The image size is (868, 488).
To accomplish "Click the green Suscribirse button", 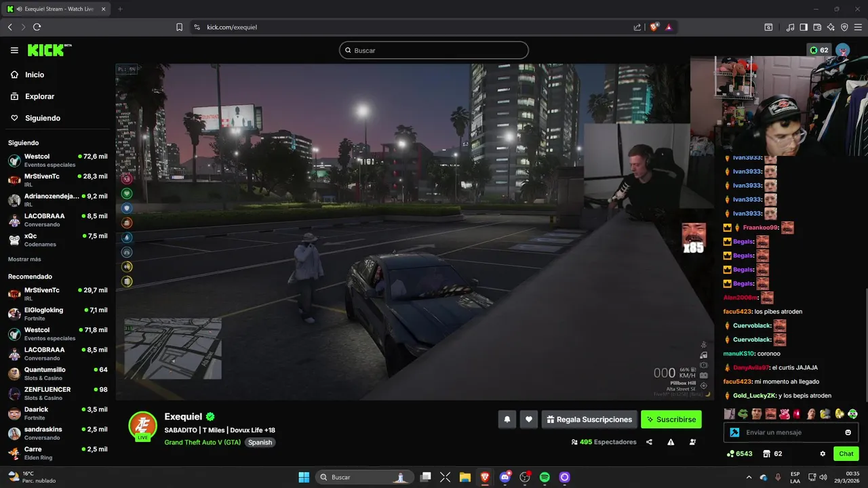I will 671,420.
